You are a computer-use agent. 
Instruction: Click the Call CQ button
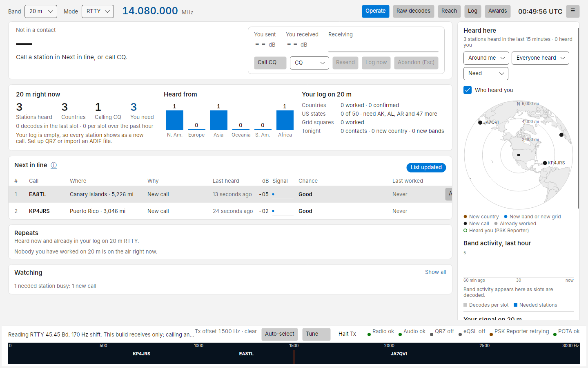click(x=270, y=63)
